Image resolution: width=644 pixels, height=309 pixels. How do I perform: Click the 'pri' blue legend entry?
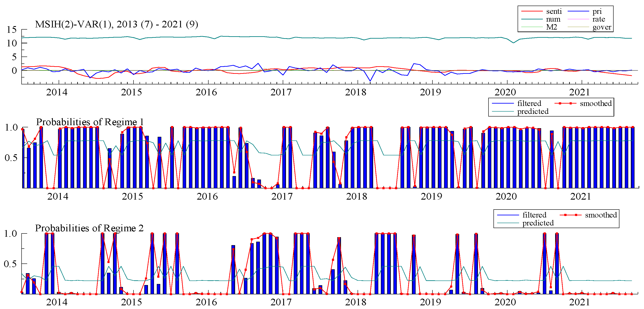point(597,11)
